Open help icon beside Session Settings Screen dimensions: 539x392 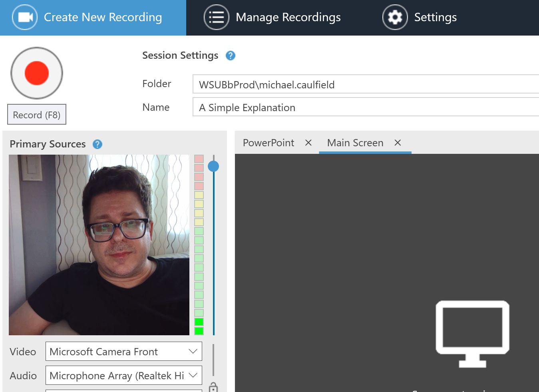point(231,56)
